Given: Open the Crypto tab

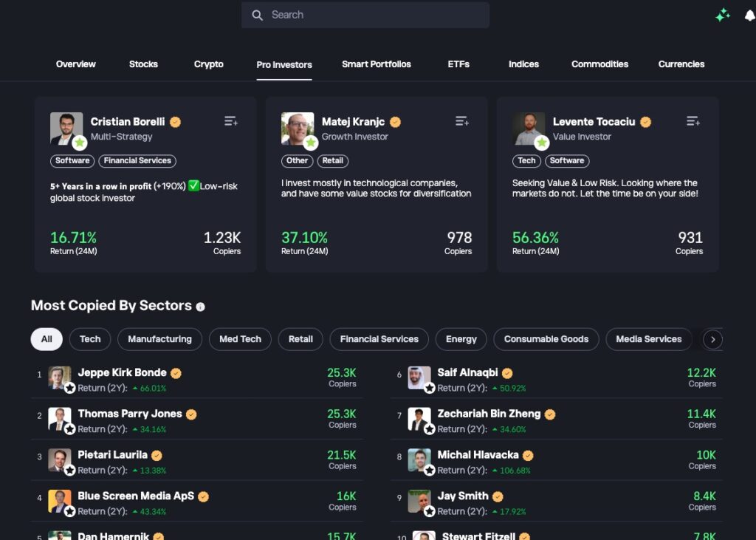Looking at the screenshot, I should coord(208,64).
